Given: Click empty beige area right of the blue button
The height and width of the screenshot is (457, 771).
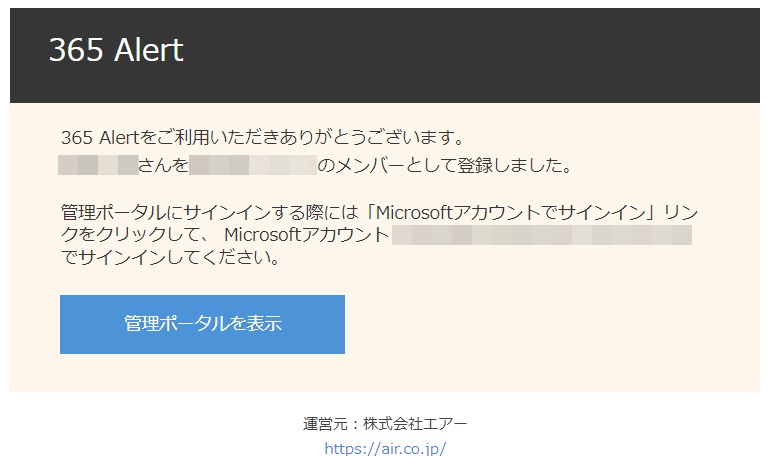Looking at the screenshot, I should click(550, 324).
